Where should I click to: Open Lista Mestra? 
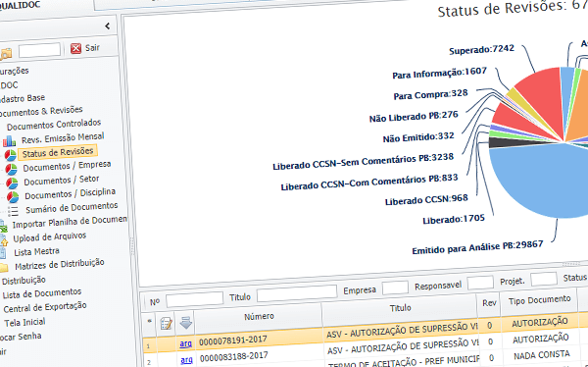tap(36, 251)
